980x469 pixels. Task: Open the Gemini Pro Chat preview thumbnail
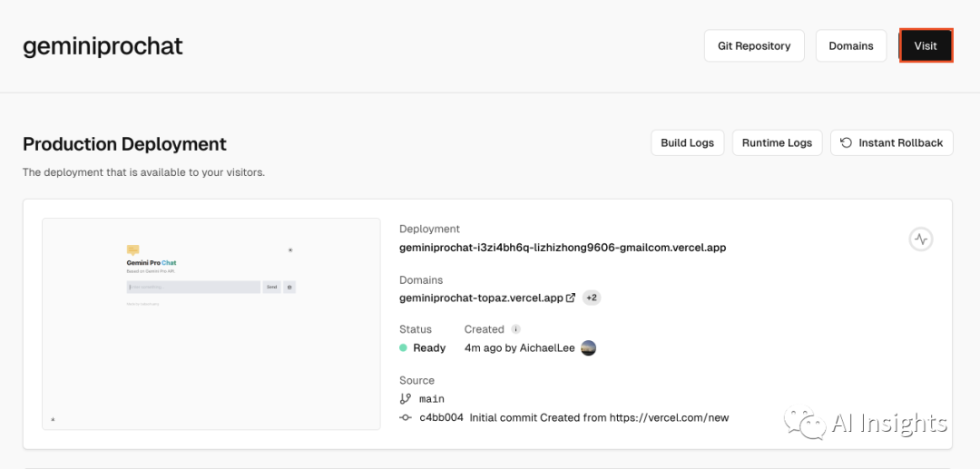(x=211, y=324)
